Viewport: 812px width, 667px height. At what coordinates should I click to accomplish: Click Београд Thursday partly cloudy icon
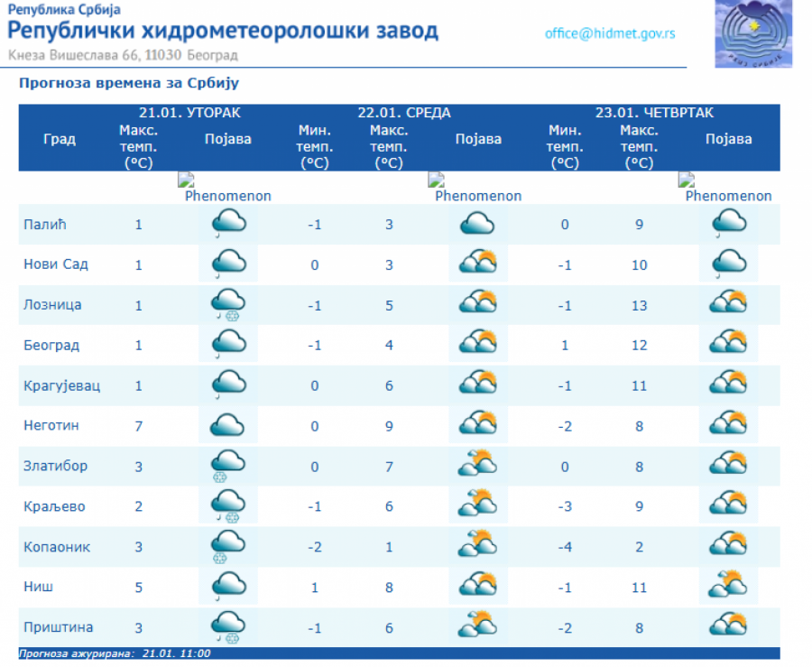(728, 345)
